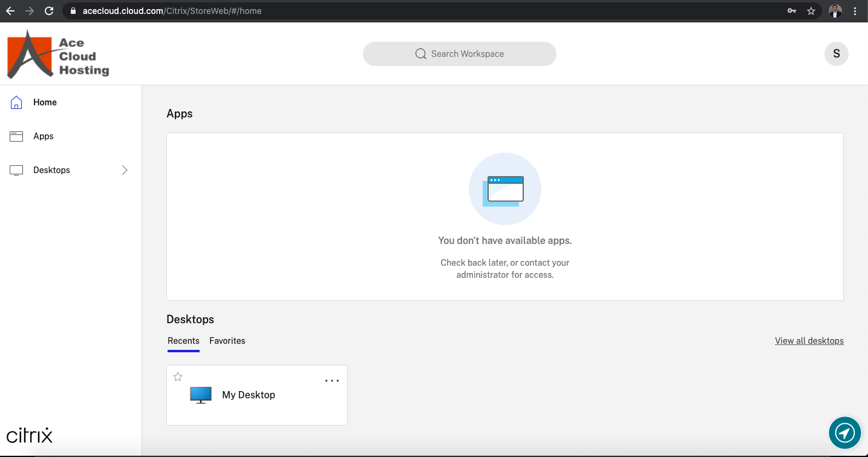868x457 pixels.
Task: Click the Citrix logo at bottom left
Action: [x=29, y=435]
